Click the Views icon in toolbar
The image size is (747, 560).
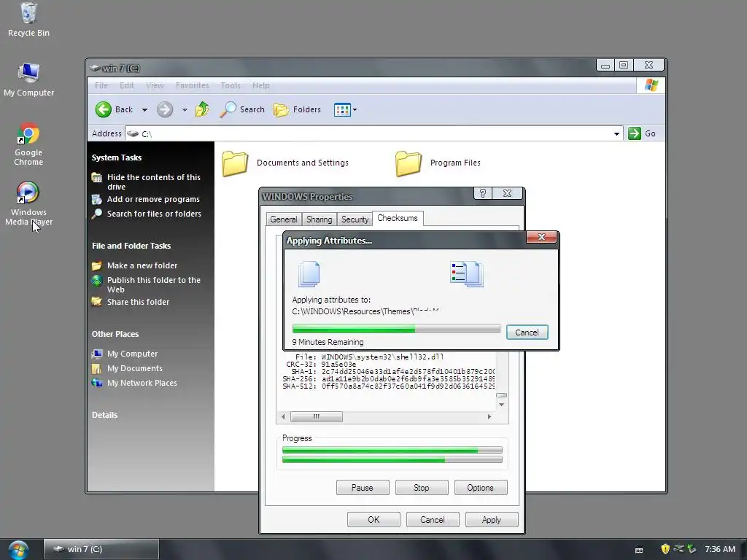[342, 109]
